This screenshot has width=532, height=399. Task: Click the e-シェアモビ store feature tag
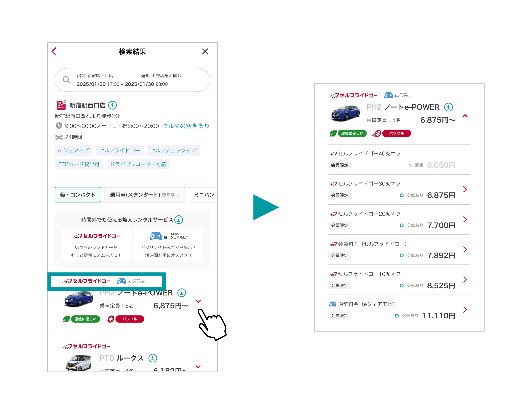tap(73, 150)
